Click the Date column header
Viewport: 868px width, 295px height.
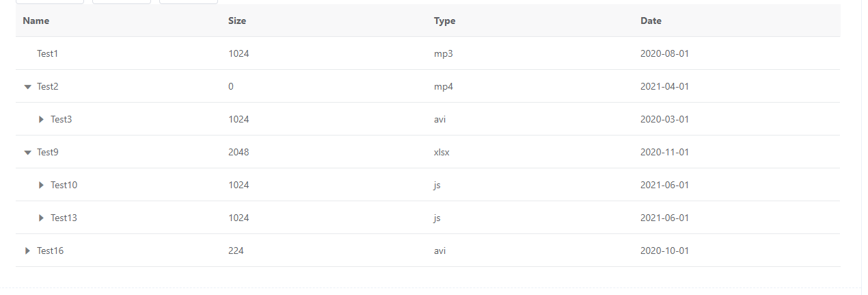(x=651, y=21)
